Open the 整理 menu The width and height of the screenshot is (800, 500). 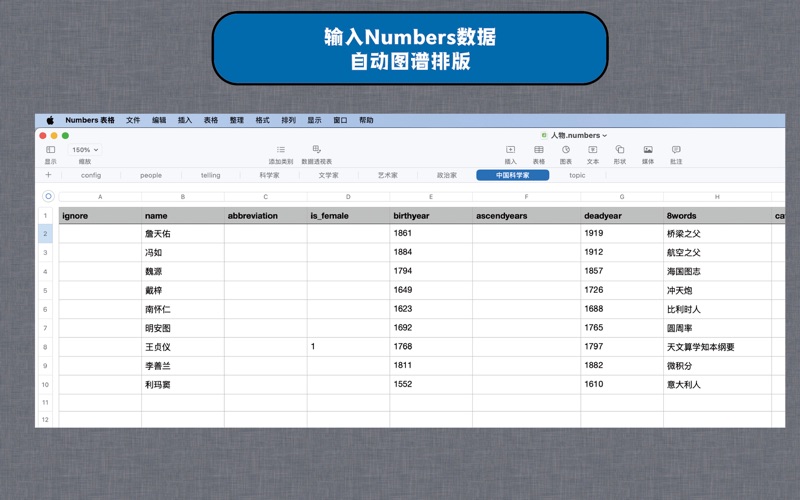point(237,120)
